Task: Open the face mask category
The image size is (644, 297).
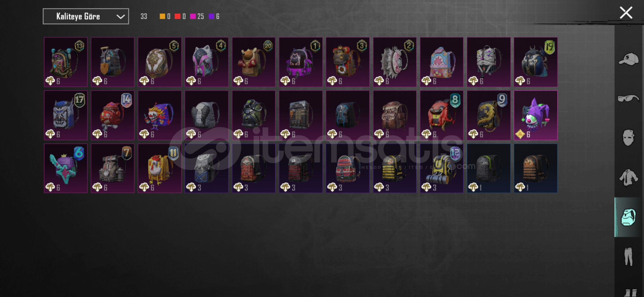Action: click(629, 137)
